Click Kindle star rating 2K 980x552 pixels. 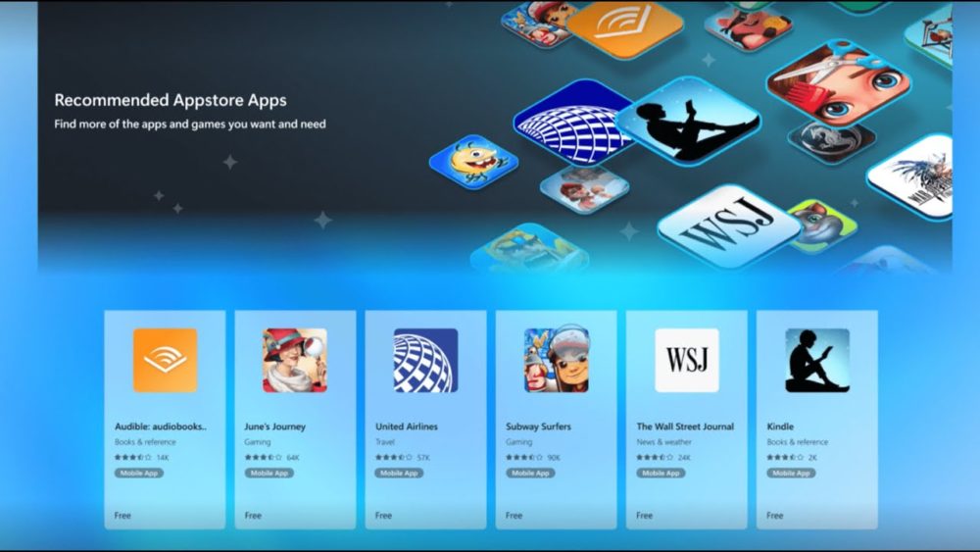792,458
